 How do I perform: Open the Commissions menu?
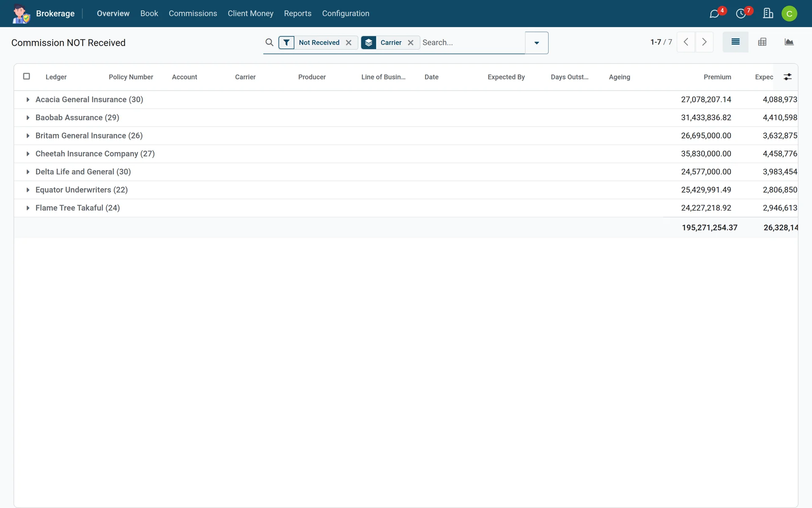(193, 14)
